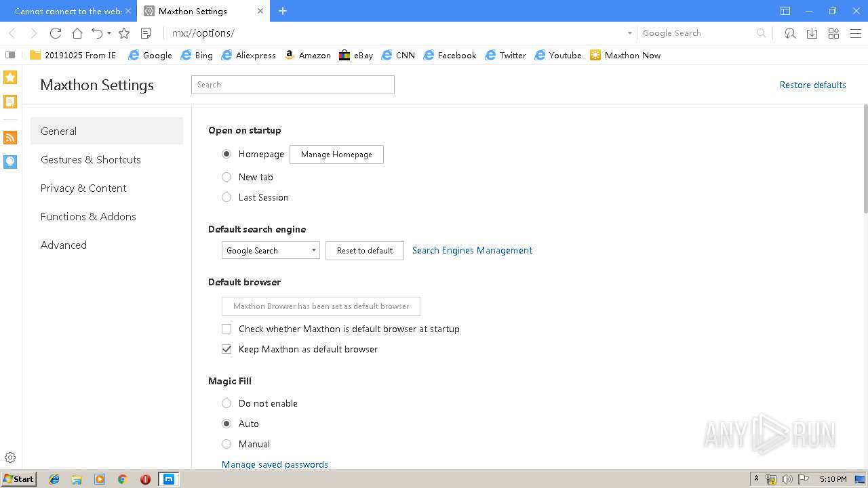Click the settings Search field
868x488 pixels.
click(x=293, y=85)
